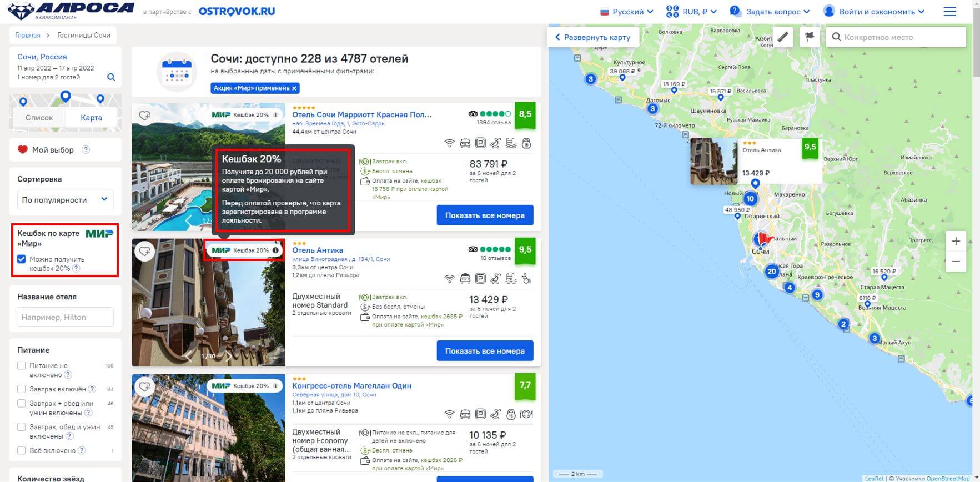Check Питание не включено filter
The height and width of the screenshot is (482, 980).
[x=22, y=365]
